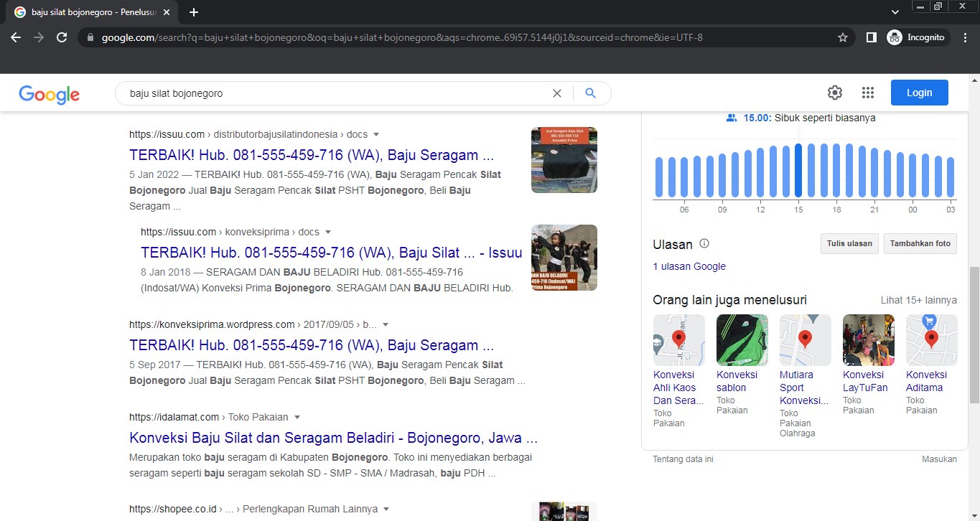Image resolution: width=980 pixels, height=521 pixels.
Task: Open the first issuu result ending 'Baju Seragam ...'
Action: 312,155
